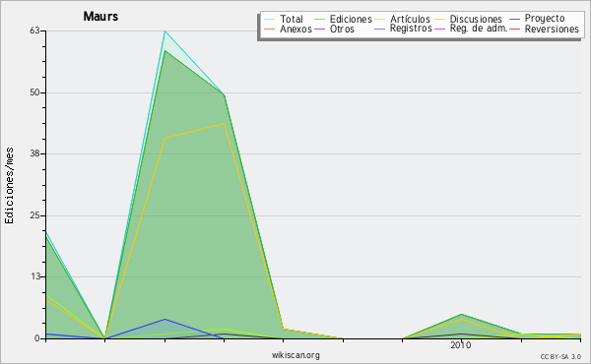This screenshot has width=591, height=364.
Task: Click the y-axis value 63
Action: click(x=35, y=30)
